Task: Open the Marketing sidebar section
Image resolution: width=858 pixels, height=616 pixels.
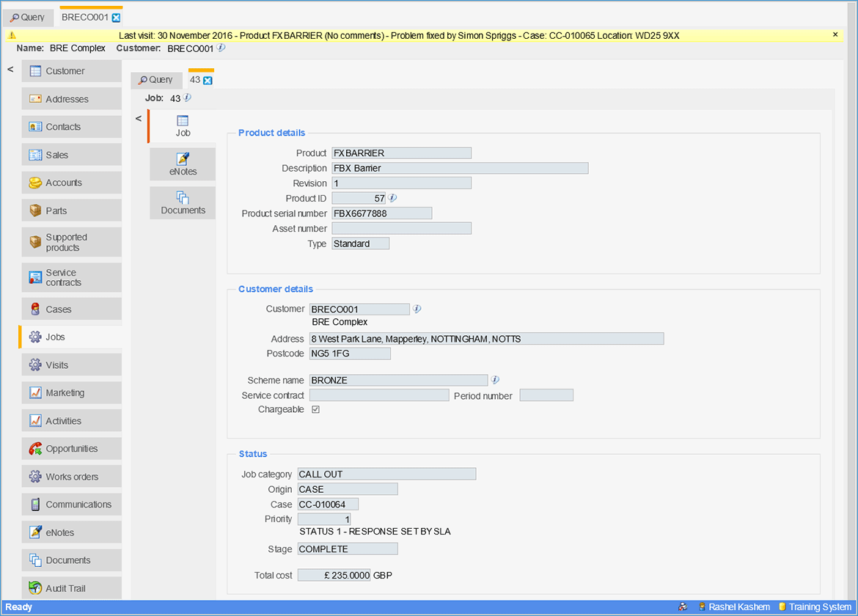Action: coord(72,393)
